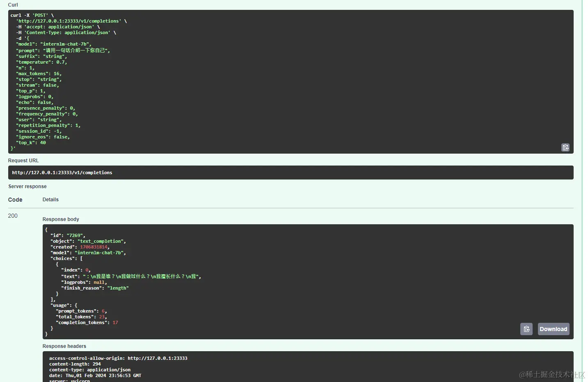Click the watermark text in bottom corner
The image size is (588, 382).
coord(551,374)
